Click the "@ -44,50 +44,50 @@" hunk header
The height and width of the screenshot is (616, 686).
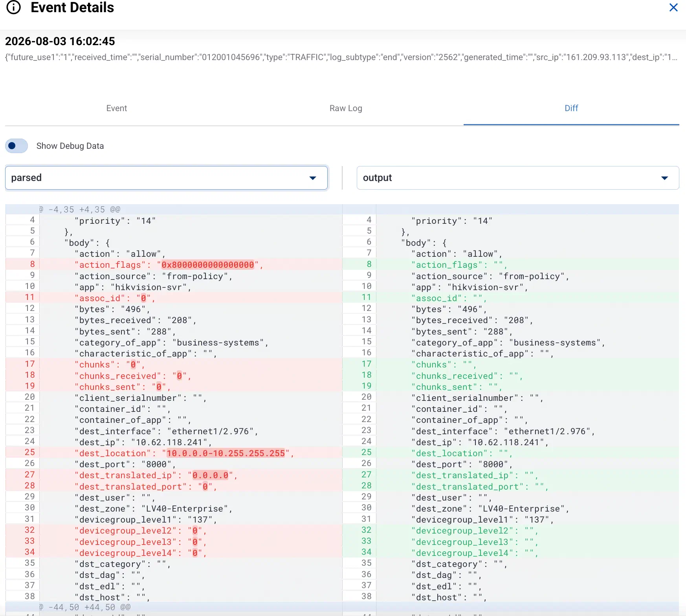(x=85, y=607)
